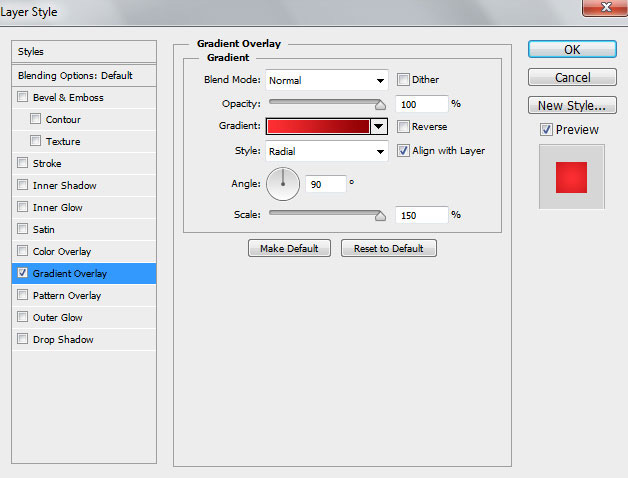Click the Angle value field

click(326, 184)
